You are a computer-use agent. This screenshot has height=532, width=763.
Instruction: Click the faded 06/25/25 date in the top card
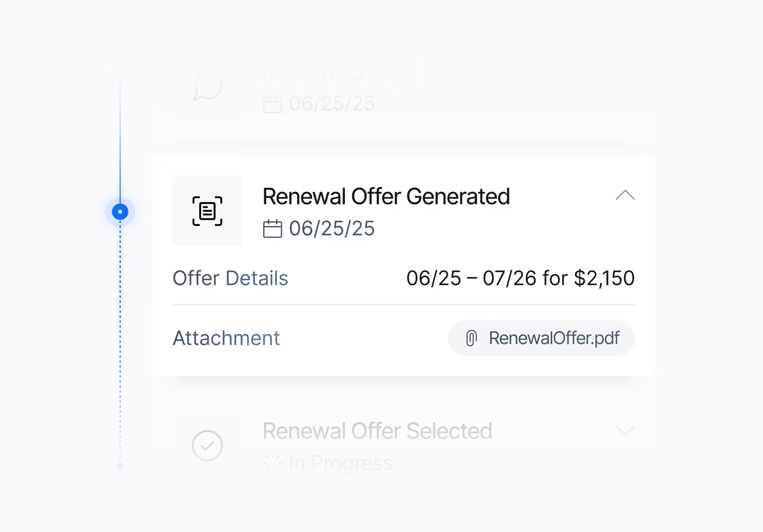pyautogui.click(x=332, y=103)
